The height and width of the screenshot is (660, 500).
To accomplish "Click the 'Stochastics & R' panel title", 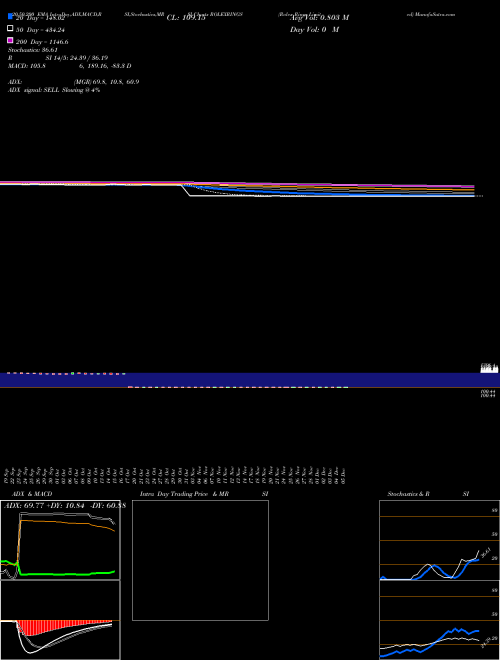I will [408, 494].
